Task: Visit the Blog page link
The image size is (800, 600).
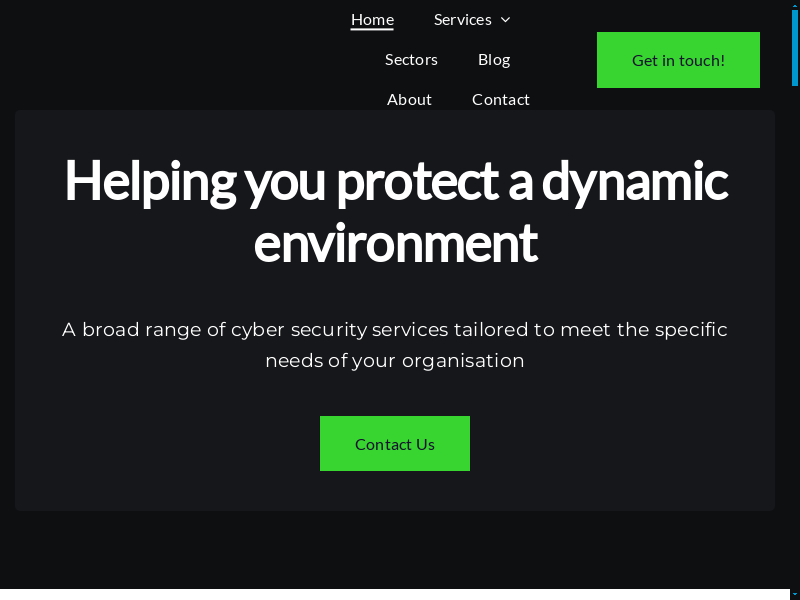Action: coord(494,60)
